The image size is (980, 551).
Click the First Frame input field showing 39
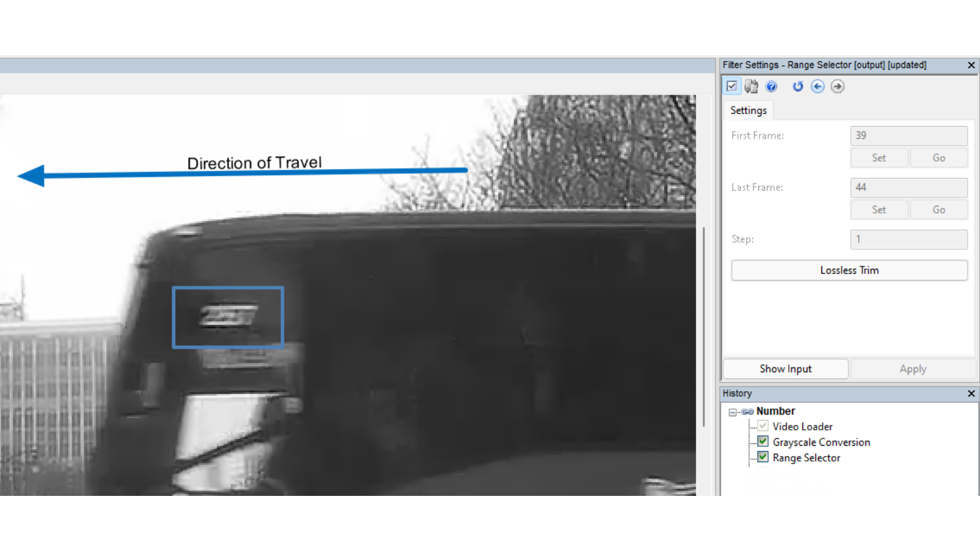click(909, 135)
